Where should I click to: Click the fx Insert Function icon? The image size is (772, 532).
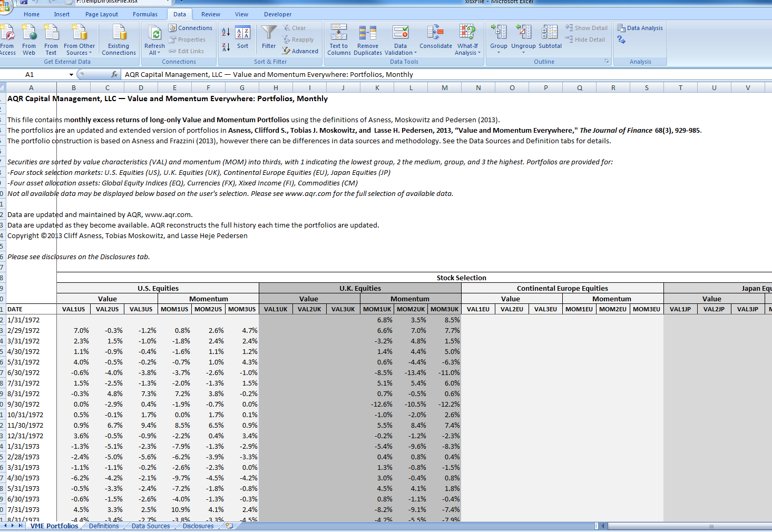tap(114, 74)
